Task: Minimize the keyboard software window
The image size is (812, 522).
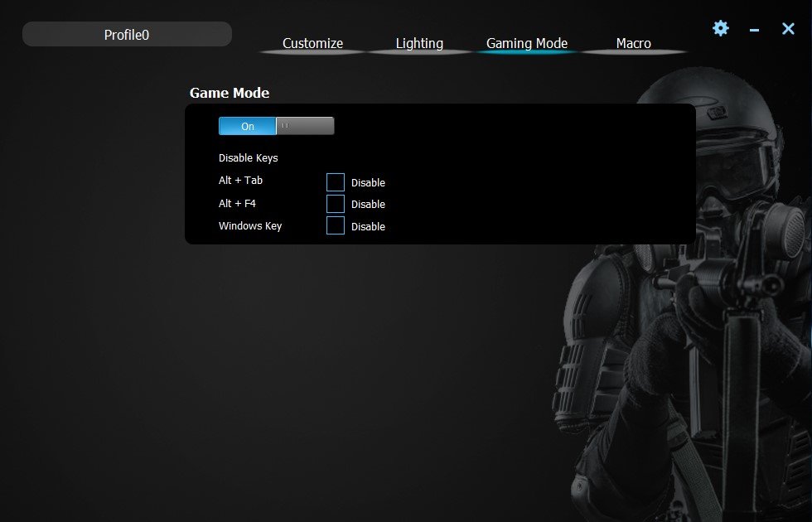Action: tap(754, 30)
